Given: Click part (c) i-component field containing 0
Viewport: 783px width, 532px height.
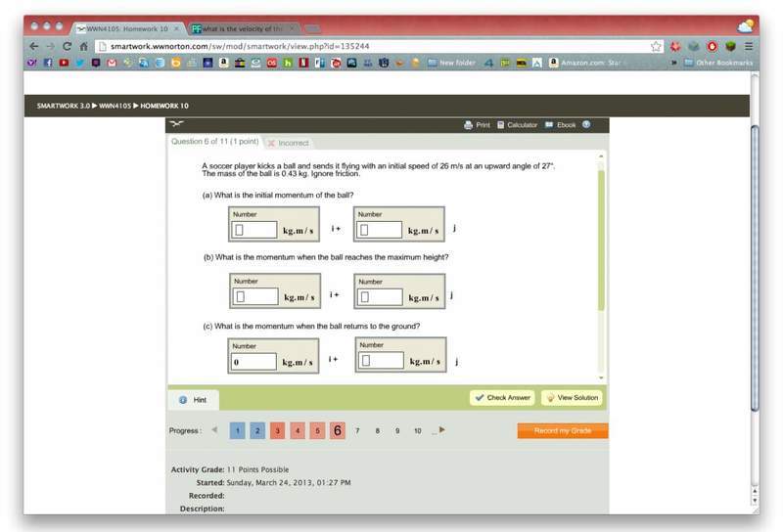Looking at the screenshot, I should [253, 362].
